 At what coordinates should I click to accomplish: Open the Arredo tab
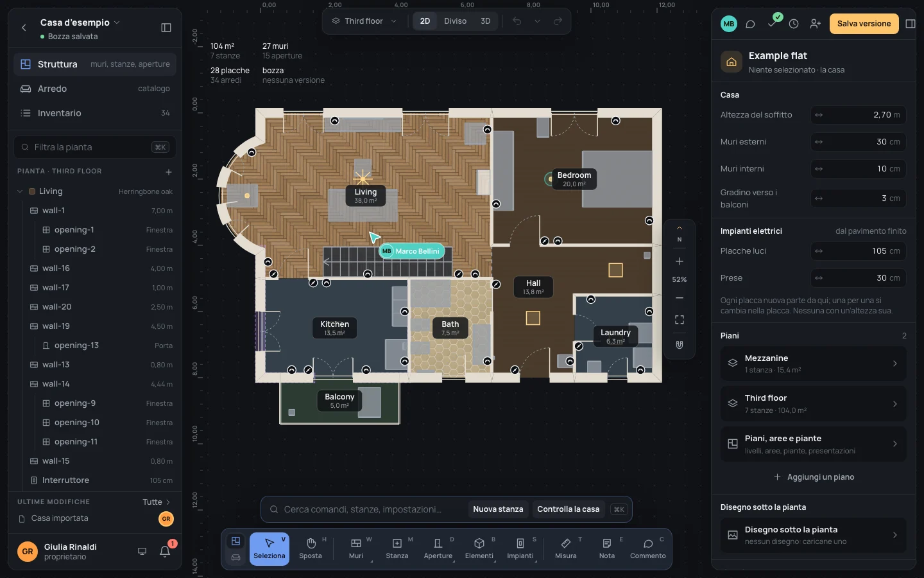click(95, 89)
